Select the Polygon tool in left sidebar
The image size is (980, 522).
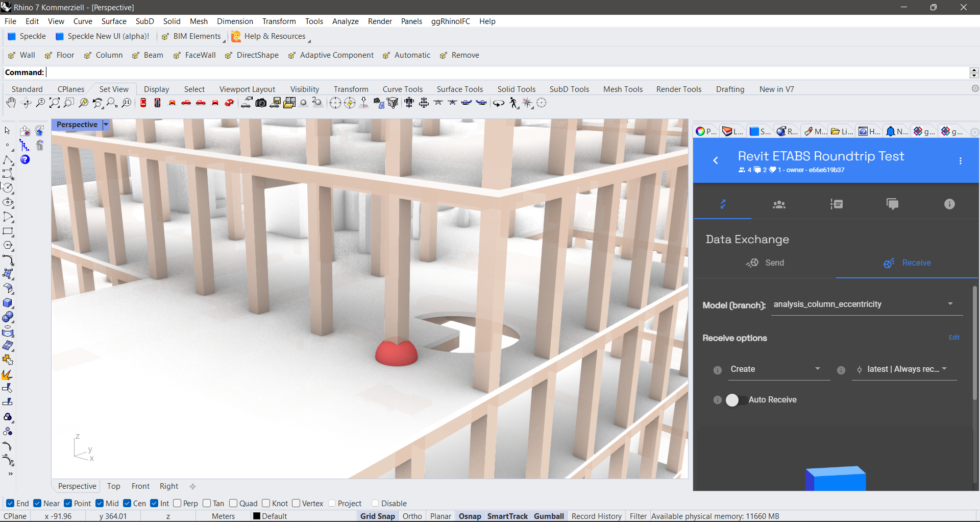tap(8, 246)
